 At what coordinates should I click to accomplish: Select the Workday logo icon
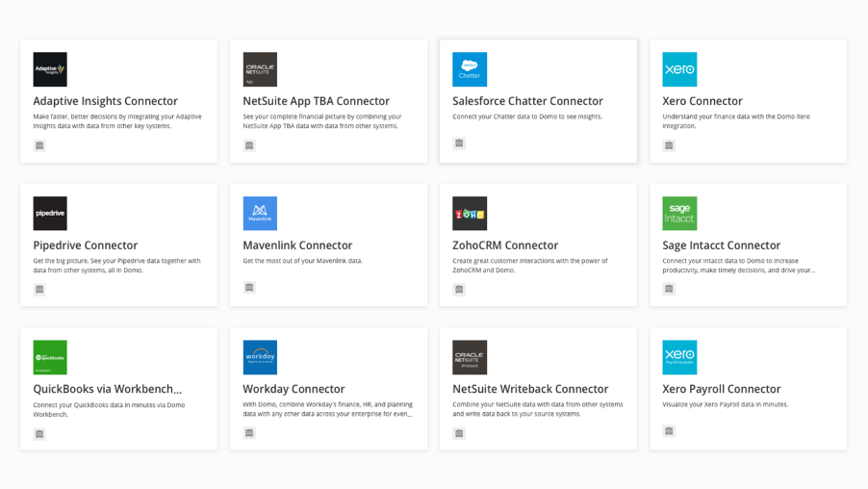click(260, 357)
